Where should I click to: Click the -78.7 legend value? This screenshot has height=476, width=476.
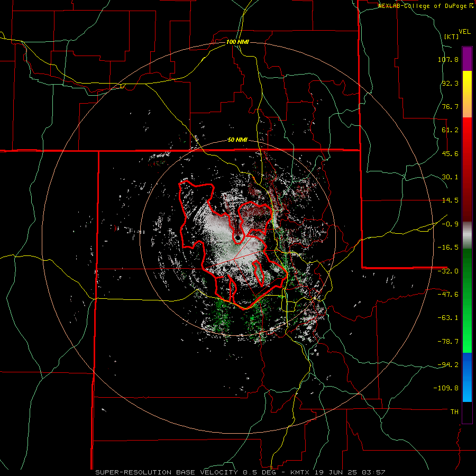pyautogui.click(x=448, y=342)
